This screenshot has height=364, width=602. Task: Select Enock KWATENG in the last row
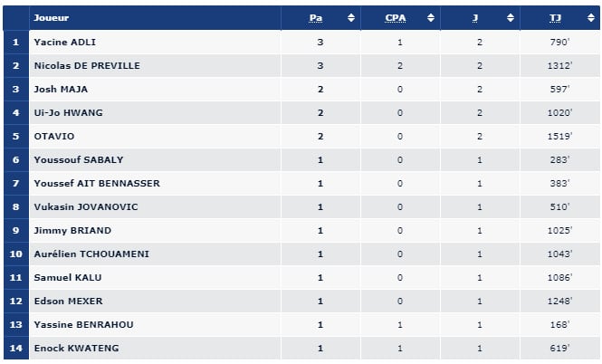(x=76, y=348)
